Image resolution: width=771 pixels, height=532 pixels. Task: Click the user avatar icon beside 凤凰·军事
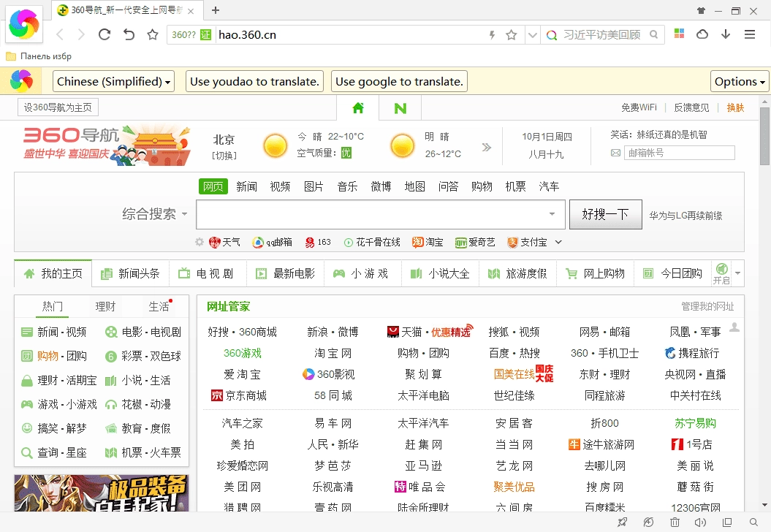coord(734,327)
